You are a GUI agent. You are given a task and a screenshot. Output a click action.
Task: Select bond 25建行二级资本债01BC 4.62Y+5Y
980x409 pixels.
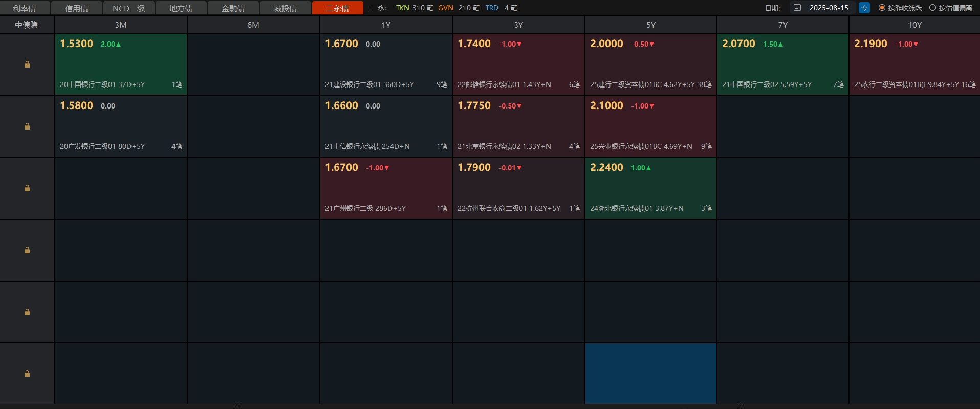point(642,84)
